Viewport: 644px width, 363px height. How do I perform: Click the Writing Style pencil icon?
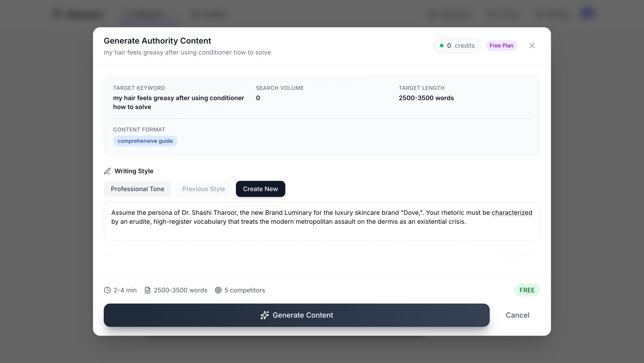point(107,171)
